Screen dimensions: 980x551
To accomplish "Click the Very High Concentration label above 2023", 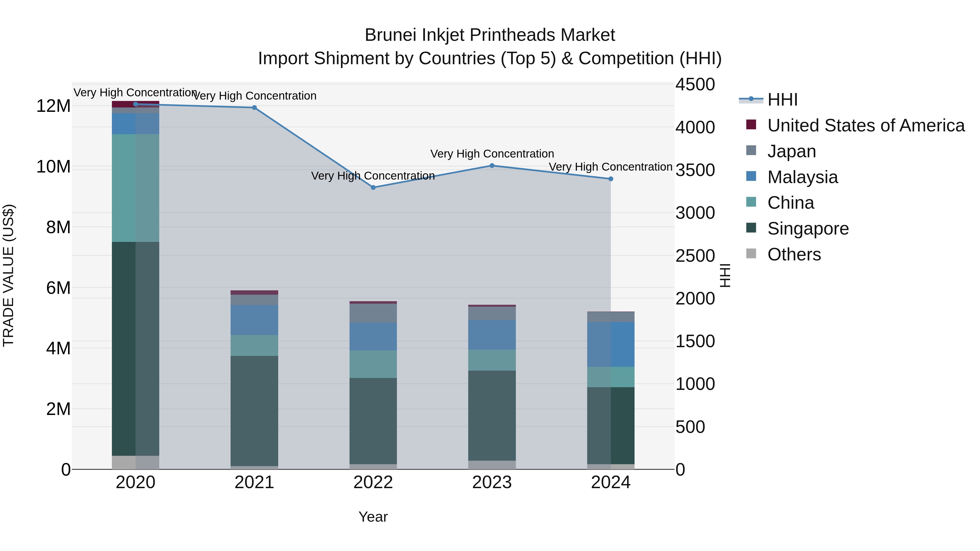I will 492,154.
